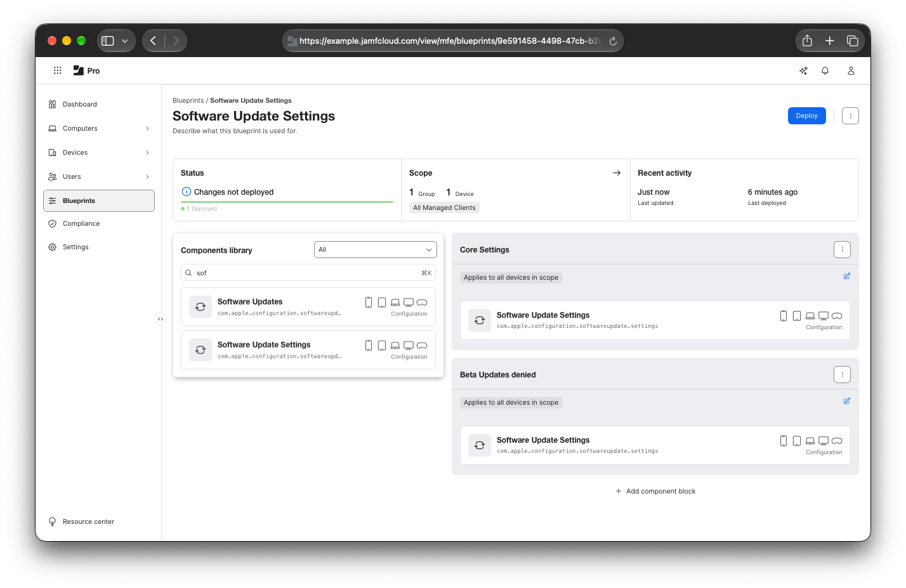Open blueprint more options menu next to Deploy

[850, 116]
